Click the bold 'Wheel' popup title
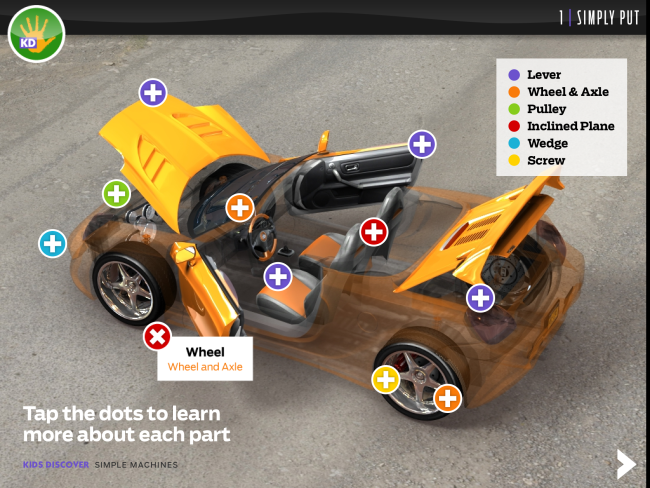 [x=205, y=352]
